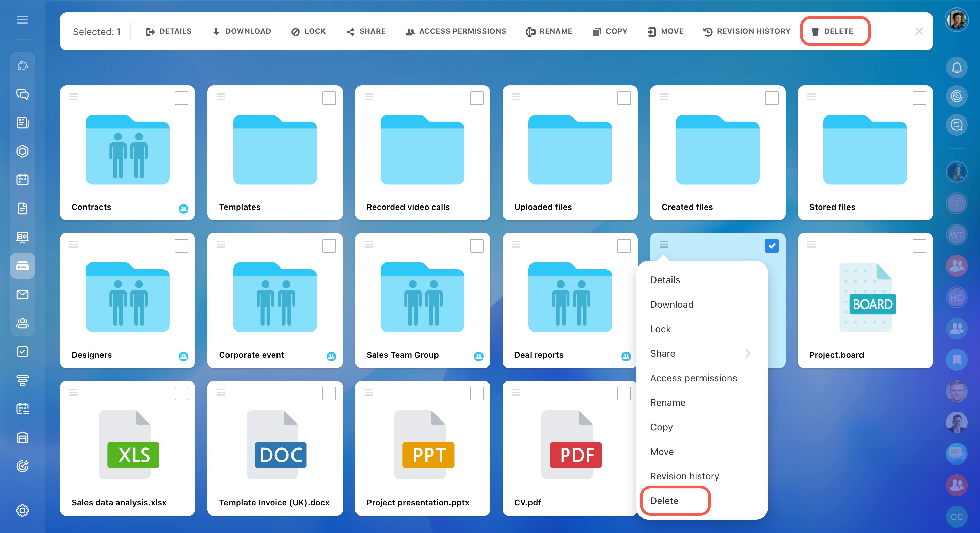Choose Revision history in context menu
980x533 pixels.
click(x=684, y=476)
